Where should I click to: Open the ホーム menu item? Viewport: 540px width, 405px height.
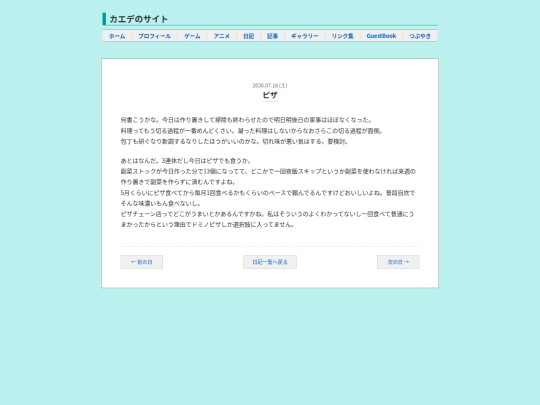pos(117,36)
